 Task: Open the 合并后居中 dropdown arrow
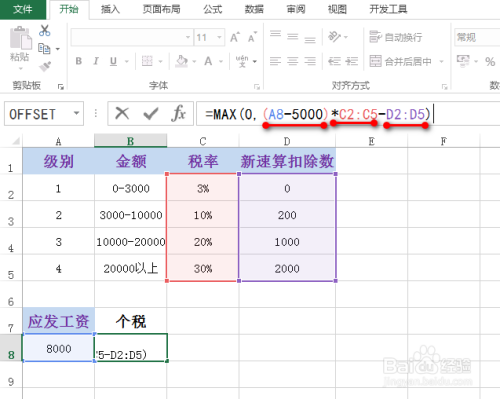click(442, 61)
